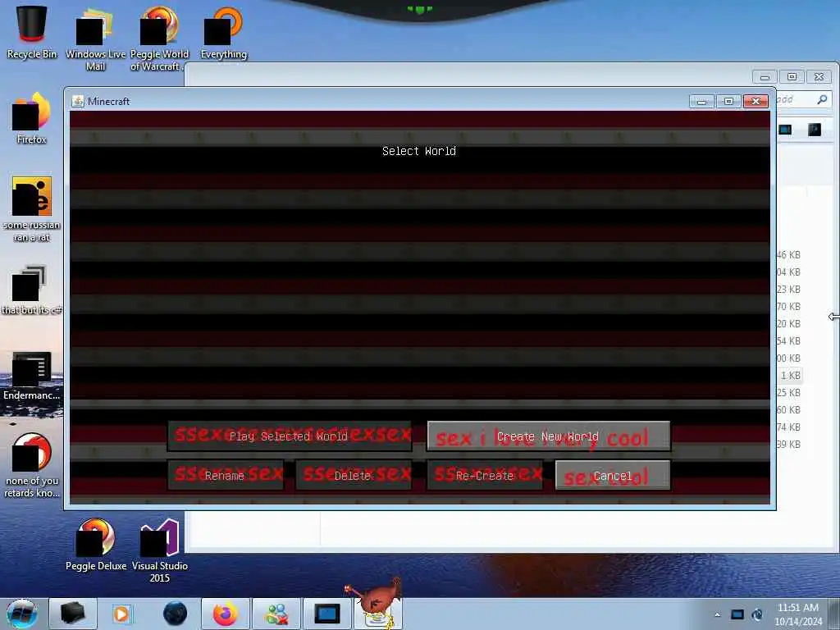Viewport: 840px width, 630px height.
Task: Close the background Explorer window
Action: 819,77
